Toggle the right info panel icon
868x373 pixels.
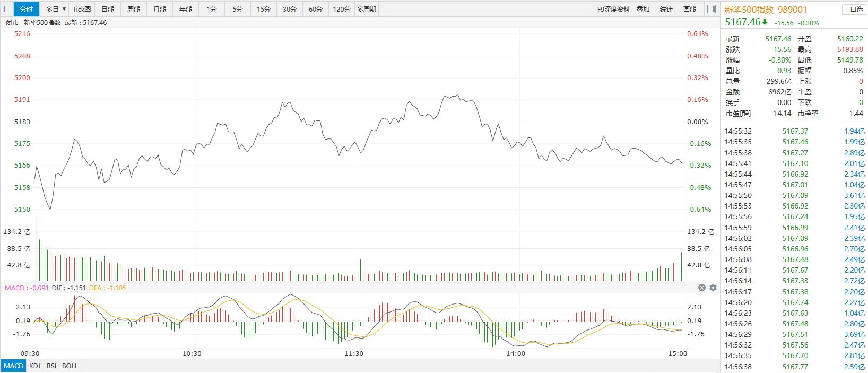click(x=711, y=9)
